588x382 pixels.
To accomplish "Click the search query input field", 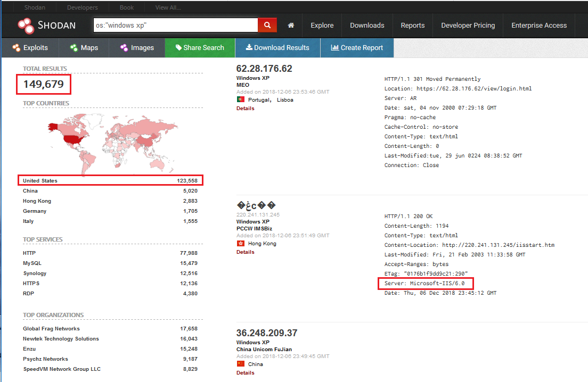I will [x=176, y=25].
